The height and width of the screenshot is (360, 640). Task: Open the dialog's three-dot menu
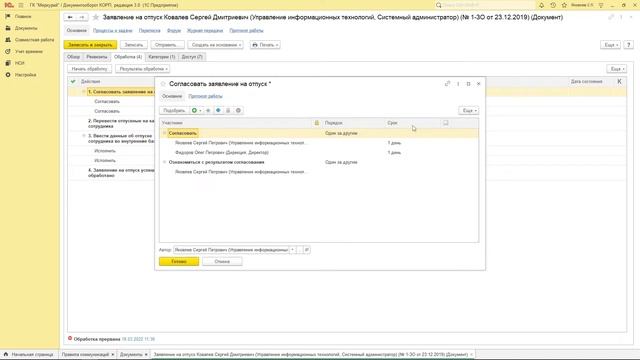point(458,84)
